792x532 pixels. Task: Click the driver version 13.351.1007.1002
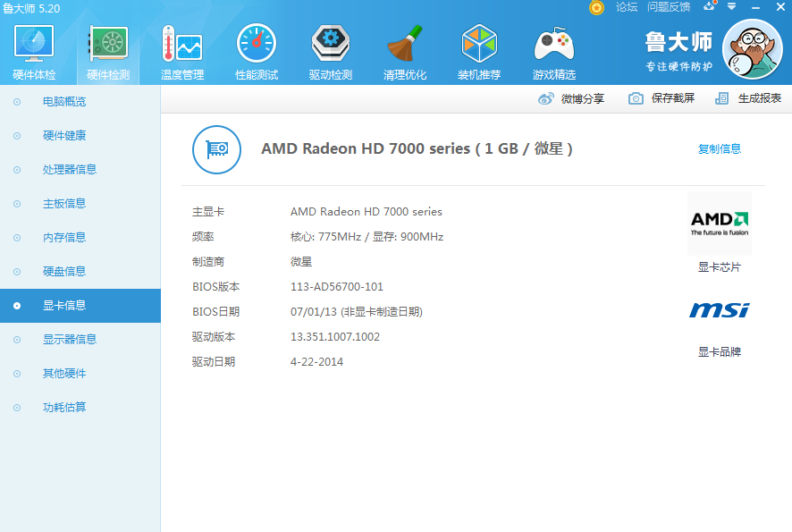click(335, 337)
